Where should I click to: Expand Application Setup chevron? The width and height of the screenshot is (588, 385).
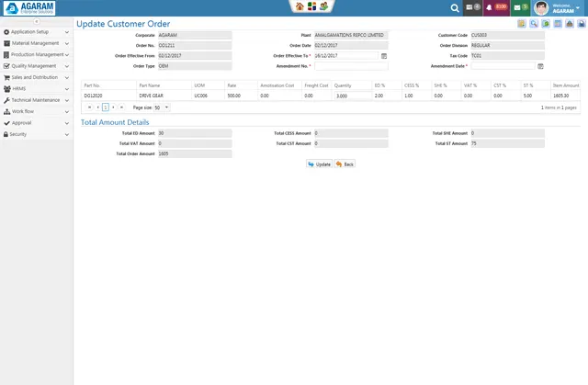pos(67,32)
